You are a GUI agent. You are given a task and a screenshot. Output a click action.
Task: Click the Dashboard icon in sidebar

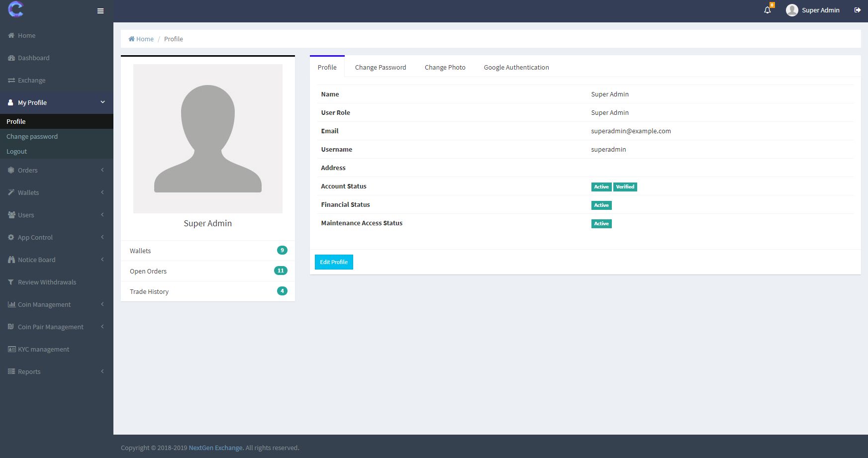(x=11, y=58)
